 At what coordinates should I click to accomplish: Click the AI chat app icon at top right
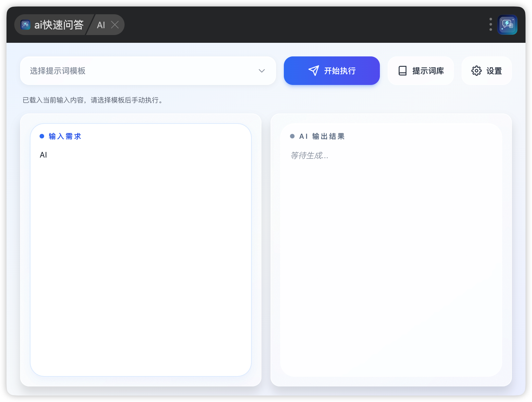click(507, 25)
